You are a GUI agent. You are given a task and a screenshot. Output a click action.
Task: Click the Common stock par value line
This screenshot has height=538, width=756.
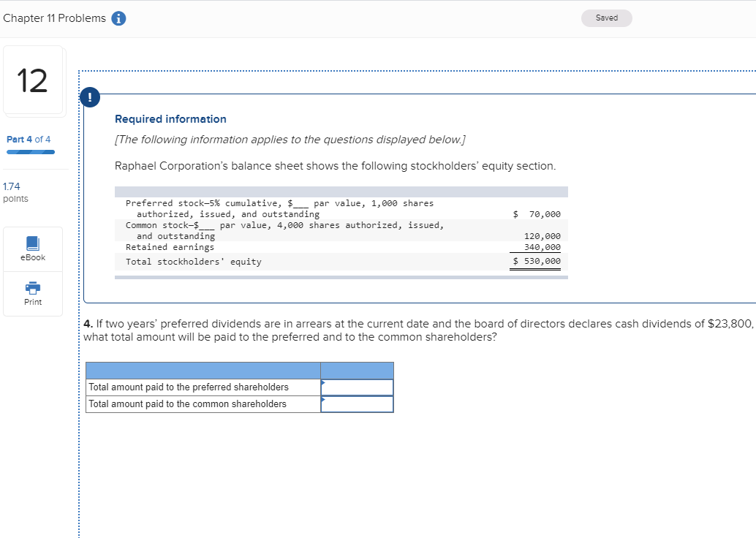coord(284,230)
